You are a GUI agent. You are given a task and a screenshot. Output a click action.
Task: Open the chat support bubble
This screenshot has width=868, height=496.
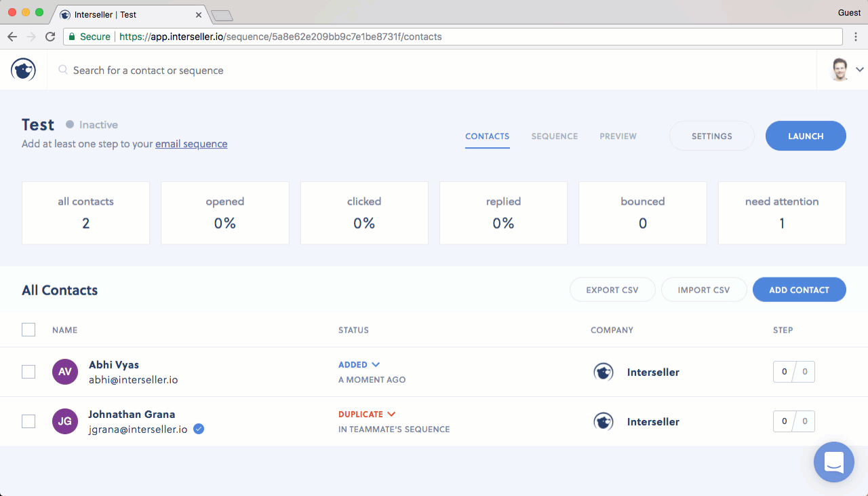coord(833,462)
